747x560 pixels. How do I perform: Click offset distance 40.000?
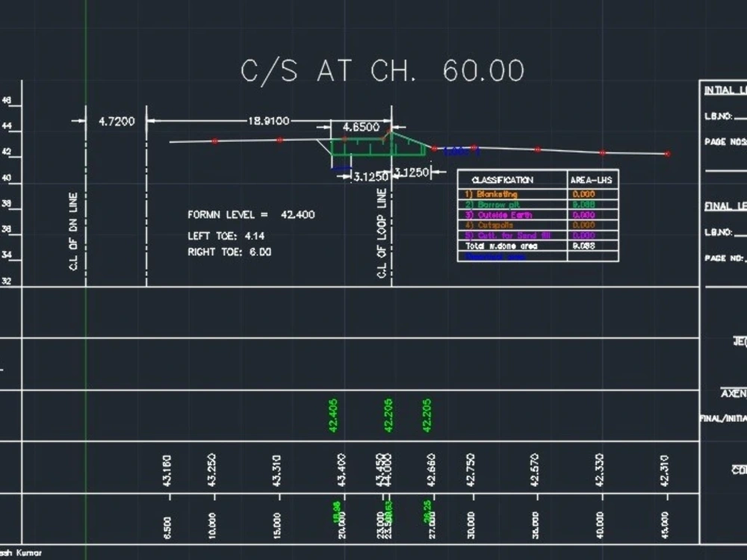pyautogui.click(x=599, y=525)
